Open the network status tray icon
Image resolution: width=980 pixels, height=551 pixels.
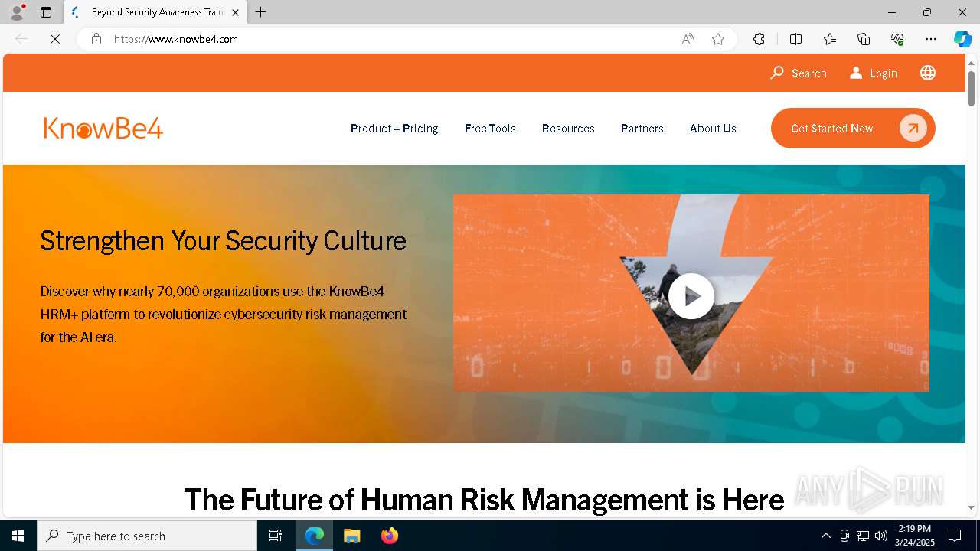tap(863, 536)
